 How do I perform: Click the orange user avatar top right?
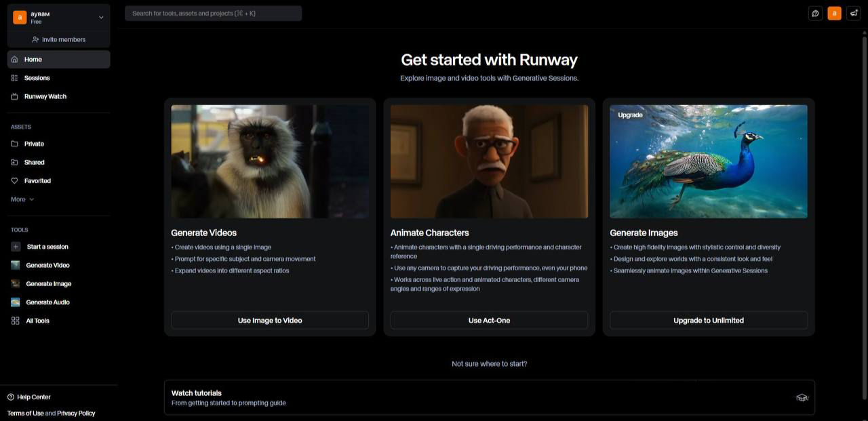click(835, 14)
